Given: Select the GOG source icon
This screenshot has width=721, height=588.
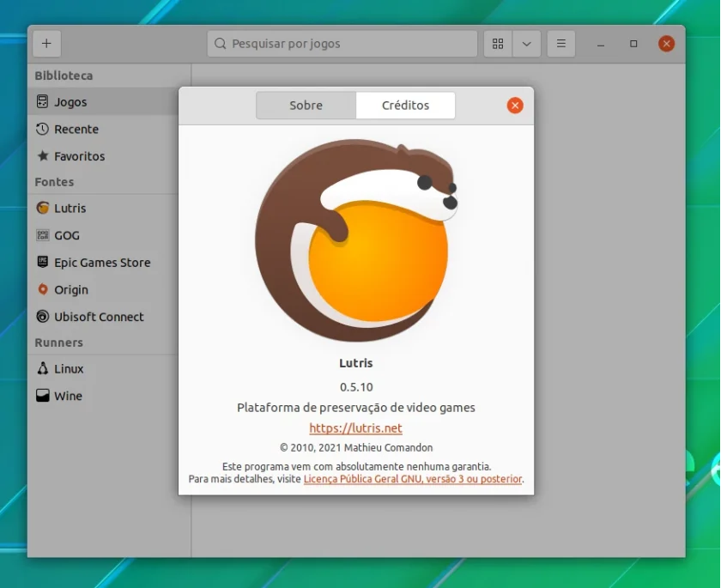Looking at the screenshot, I should [x=43, y=235].
